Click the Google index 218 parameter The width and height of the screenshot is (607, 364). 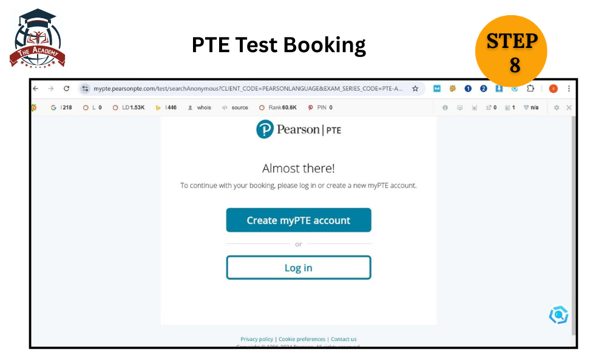coord(61,107)
